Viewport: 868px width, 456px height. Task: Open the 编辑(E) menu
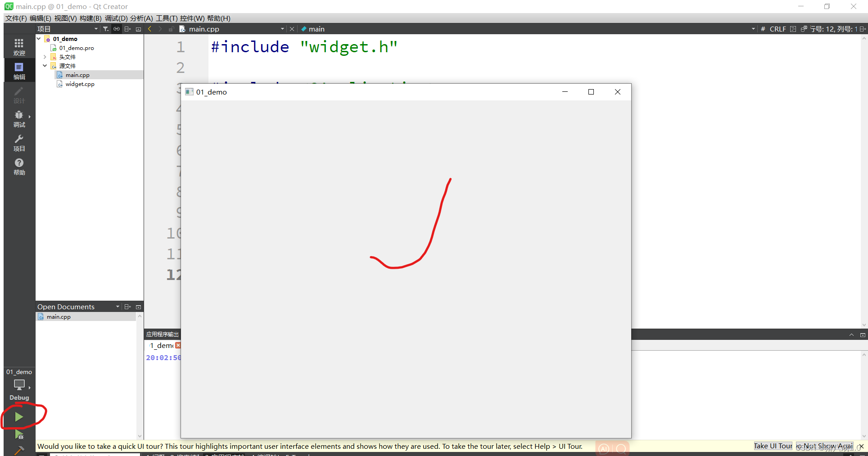(x=41, y=18)
